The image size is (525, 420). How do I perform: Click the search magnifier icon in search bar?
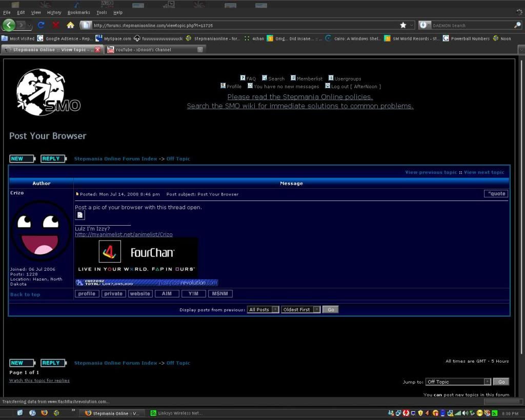pos(517,25)
